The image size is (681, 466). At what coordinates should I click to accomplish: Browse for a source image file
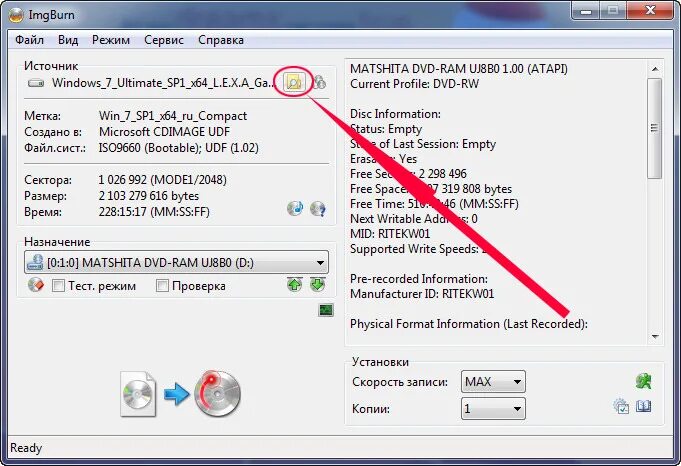coord(294,82)
